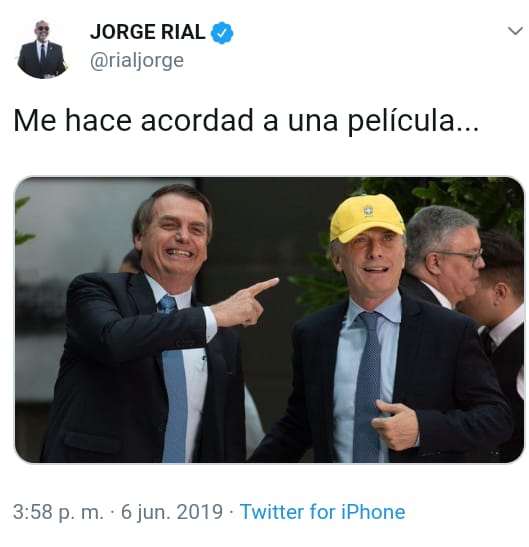
Task: Visit the @rialjorge handle
Action: [137, 61]
